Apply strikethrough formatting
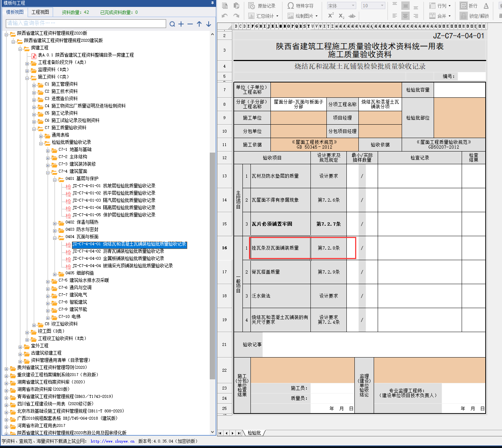 tap(352, 16)
